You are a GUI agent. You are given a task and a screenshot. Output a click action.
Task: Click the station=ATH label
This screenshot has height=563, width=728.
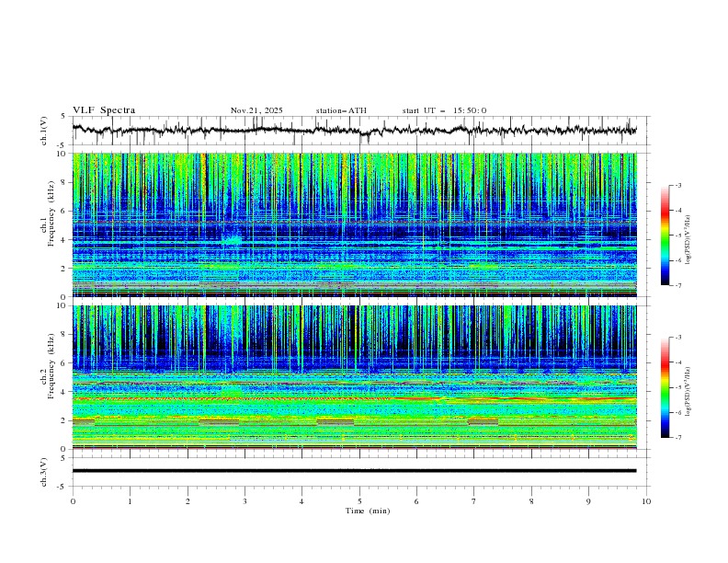341,110
